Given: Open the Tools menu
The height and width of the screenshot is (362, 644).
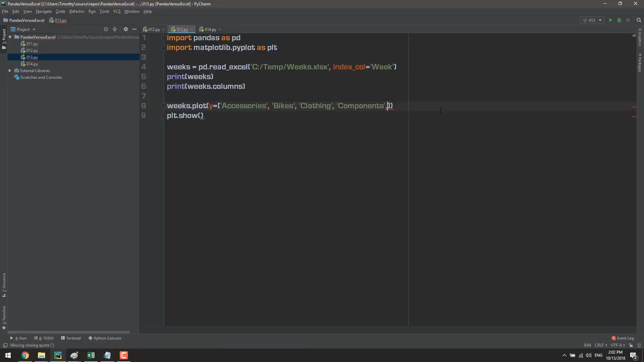Looking at the screenshot, I should 104,11.
